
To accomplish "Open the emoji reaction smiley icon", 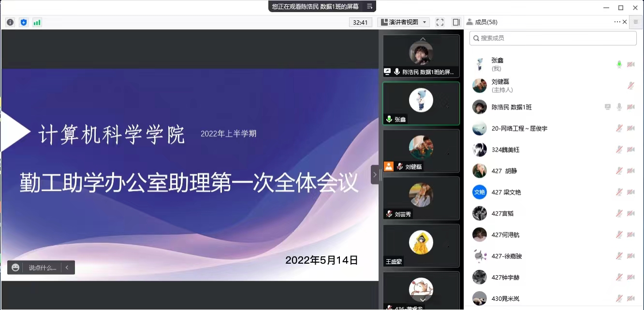I will (x=15, y=268).
